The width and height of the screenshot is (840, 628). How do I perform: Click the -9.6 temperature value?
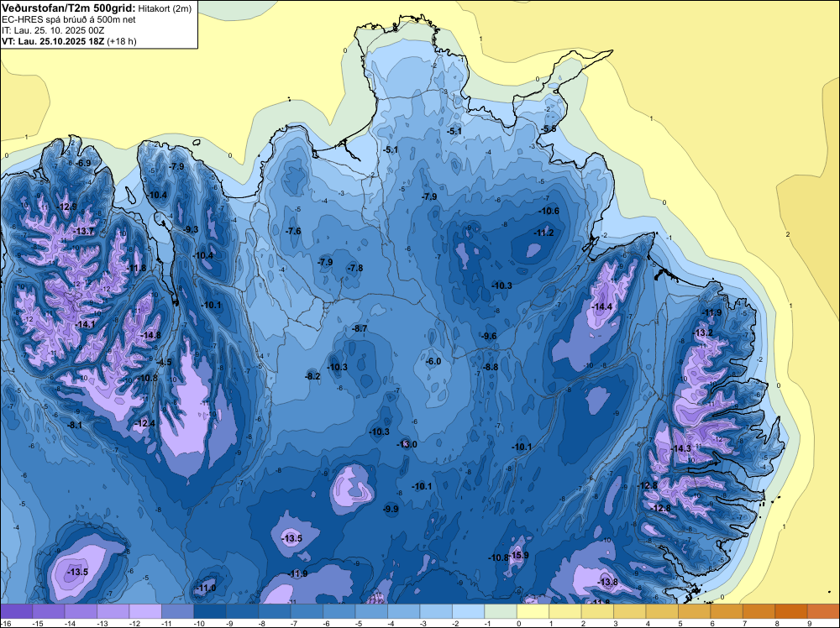tap(489, 336)
